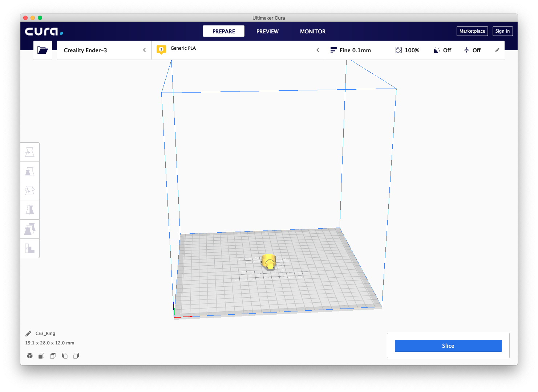Image resolution: width=538 pixels, height=392 pixels.
Task: Switch to right side view icon
Action: tap(76, 356)
